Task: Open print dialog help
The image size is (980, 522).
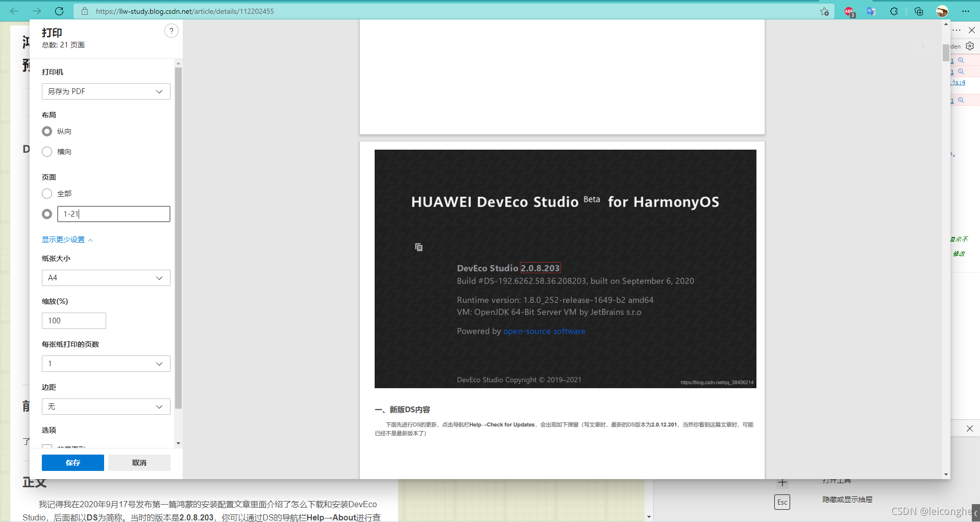Action: [171, 31]
